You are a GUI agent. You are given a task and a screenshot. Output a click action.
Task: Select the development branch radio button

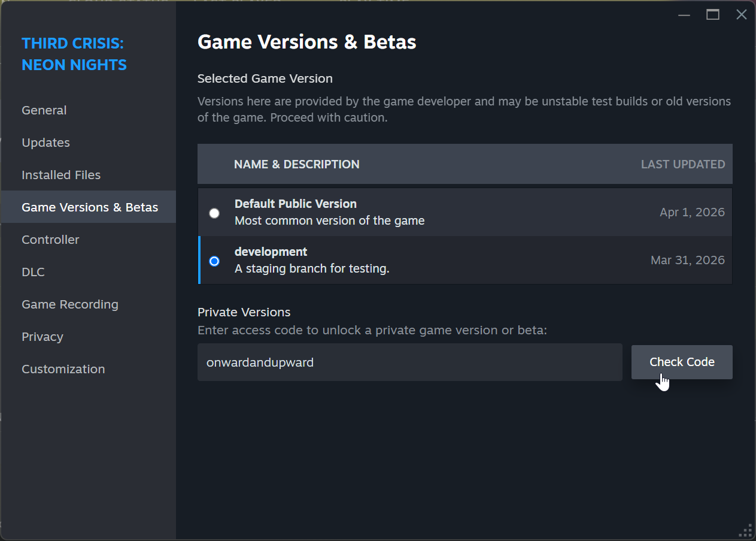(x=214, y=261)
